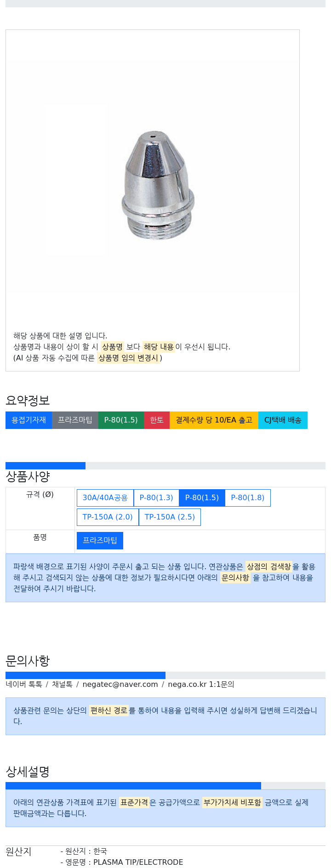Click the yellow 결제수량 당 10/EA 출고 badge
The height and width of the screenshot is (868, 331).
(214, 420)
